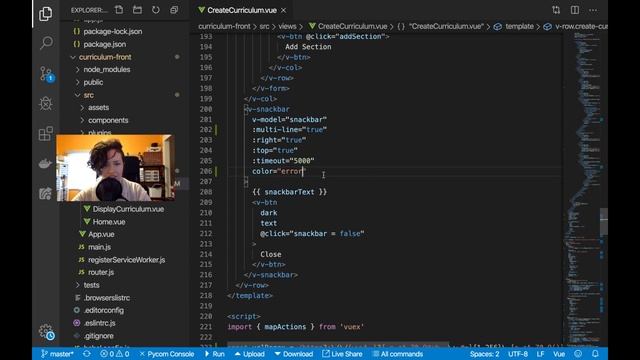Collapse the curriculum-front folder

click(105, 57)
